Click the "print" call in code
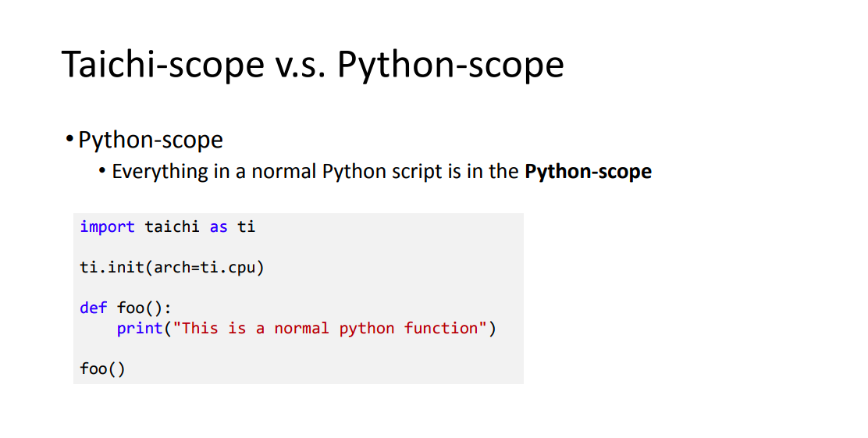 click(140, 329)
